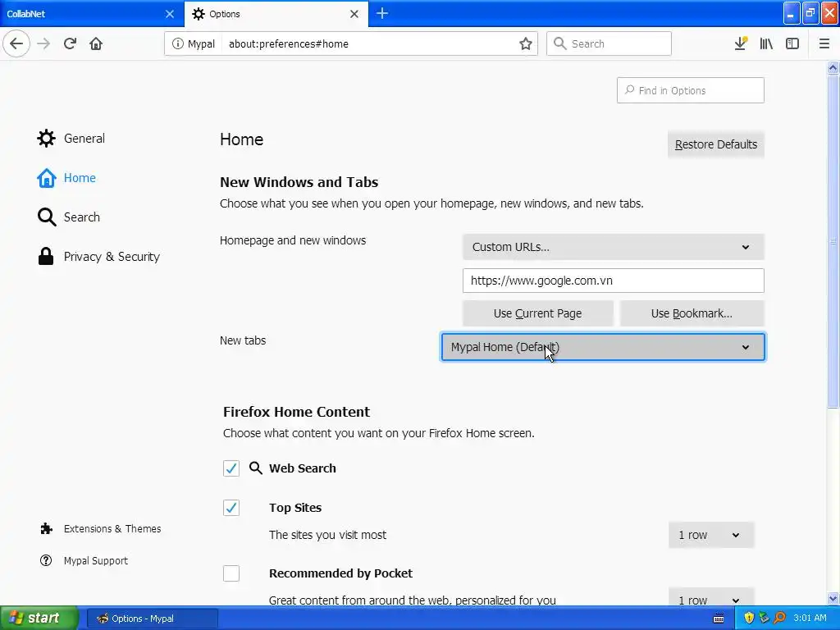Open the Mypal Home (Default) dropdown
Image resolution: width=840 pixels, height=630 pixels.
(603, 347)
